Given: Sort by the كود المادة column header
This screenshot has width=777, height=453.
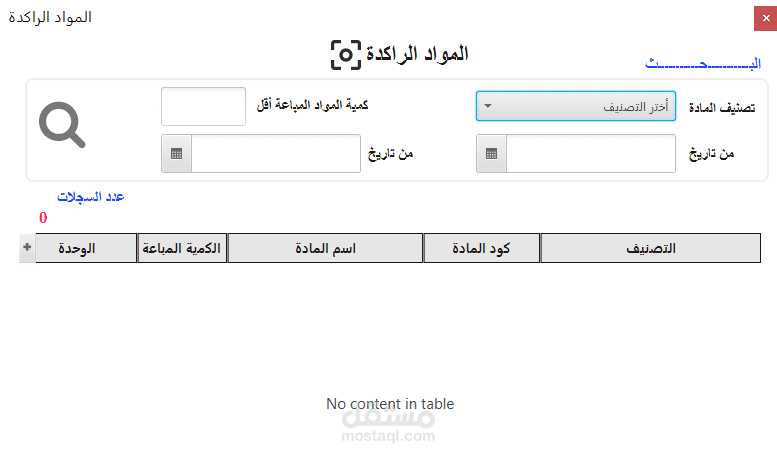Looking at the screenshot, I should 482,248.
